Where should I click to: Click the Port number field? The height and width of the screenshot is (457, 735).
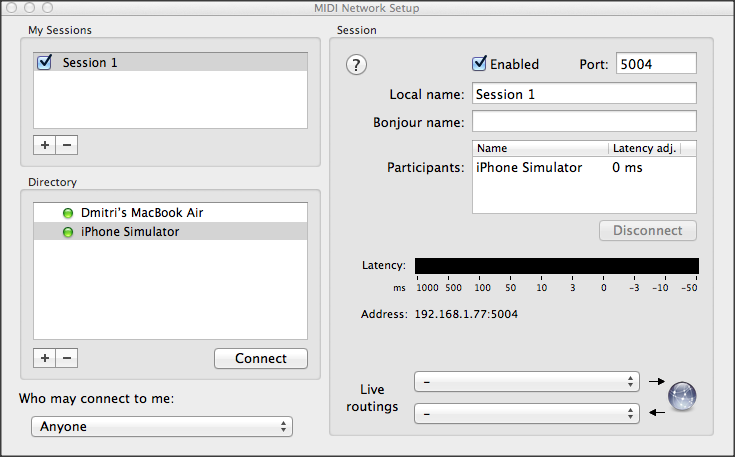(655, 64)
